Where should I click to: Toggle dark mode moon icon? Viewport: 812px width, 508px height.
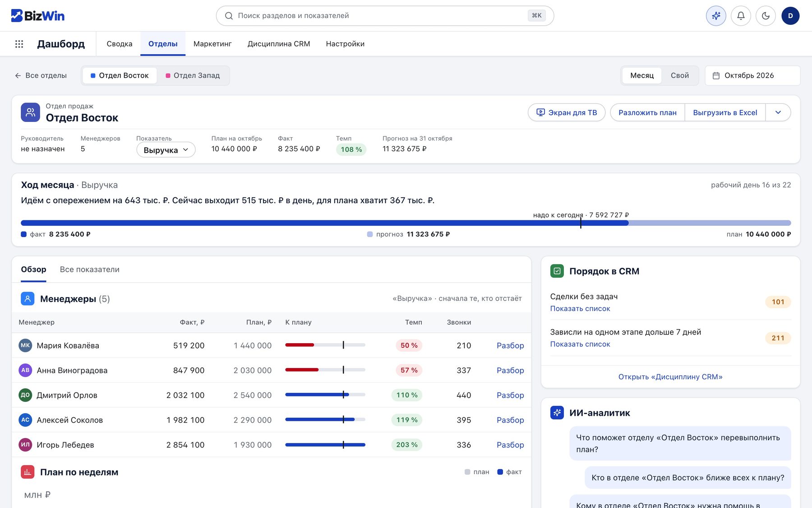[x=766, y=16]
